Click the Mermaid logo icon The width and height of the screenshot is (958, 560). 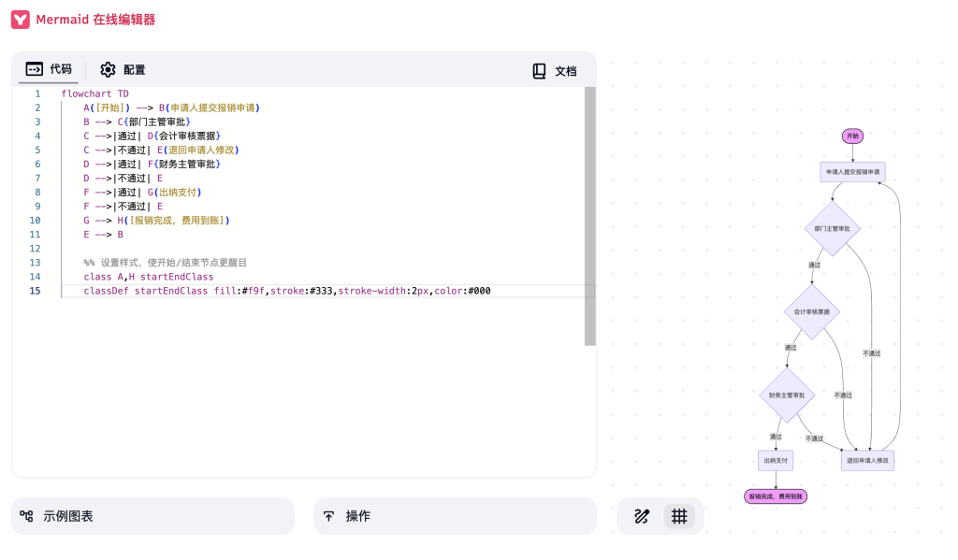point(21,20)
